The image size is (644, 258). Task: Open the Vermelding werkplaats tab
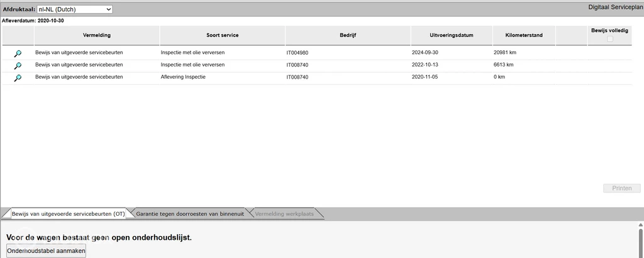[x=283, y=214]
